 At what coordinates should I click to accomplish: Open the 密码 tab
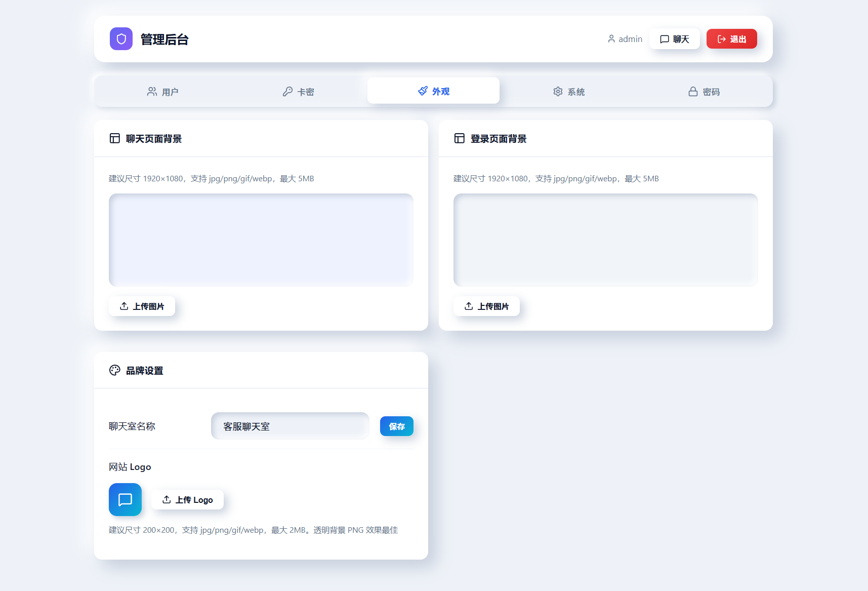coord(704,92)
